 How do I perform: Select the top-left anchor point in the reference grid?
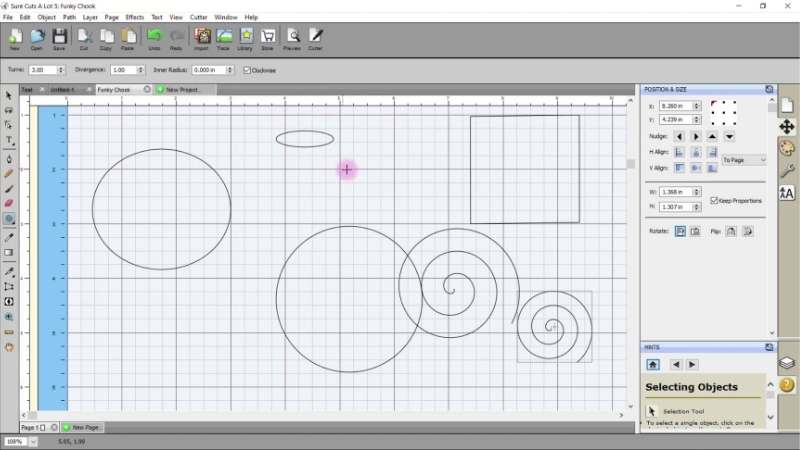coord(714,104)
